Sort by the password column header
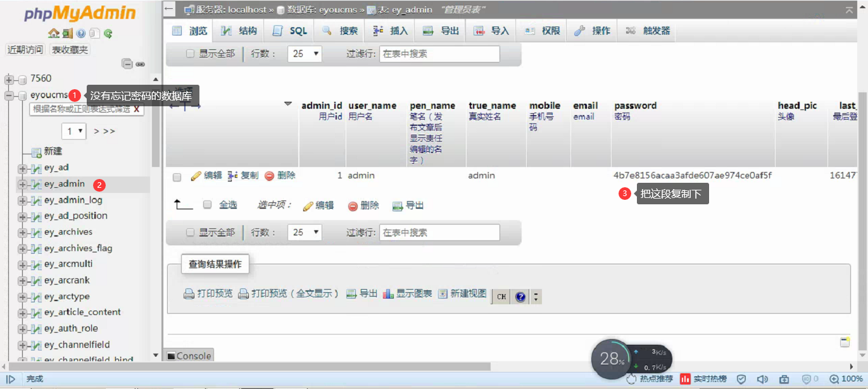Image resolution: width=868 pixels, height=389 pixels. pyautogui.click(x=635, y=106)
